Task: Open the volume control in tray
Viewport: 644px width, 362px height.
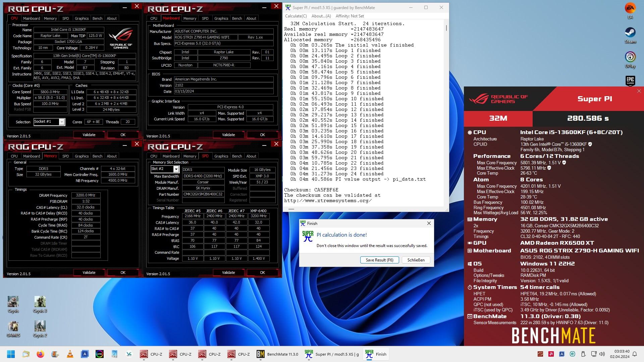Action: tap(602, 354)
